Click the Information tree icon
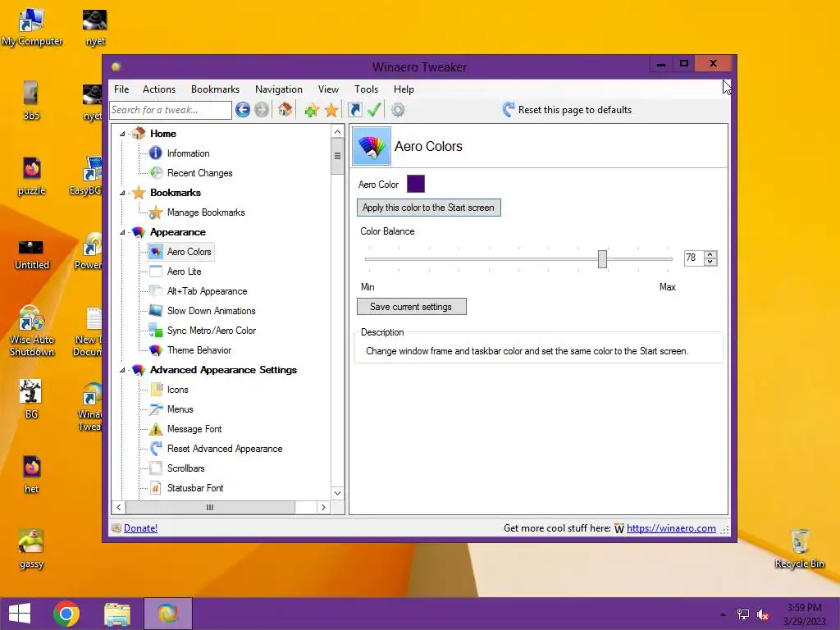The image size is (840, 630). click(155, 153)
